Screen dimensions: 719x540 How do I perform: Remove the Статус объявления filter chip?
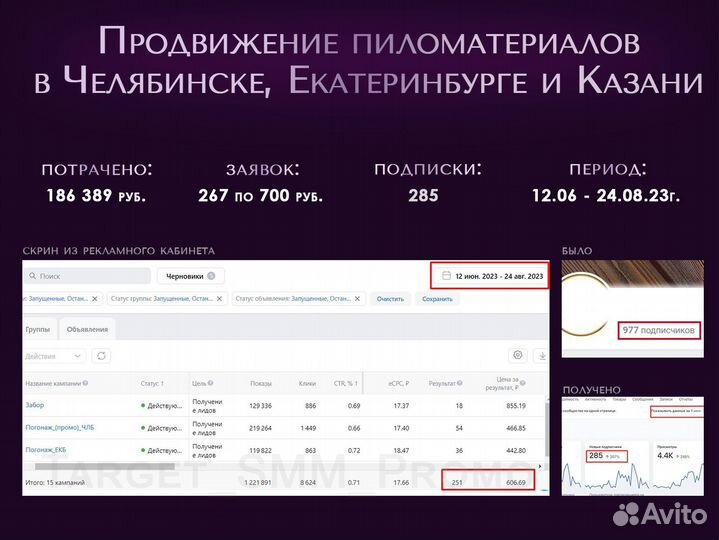[x=358, y=298]
